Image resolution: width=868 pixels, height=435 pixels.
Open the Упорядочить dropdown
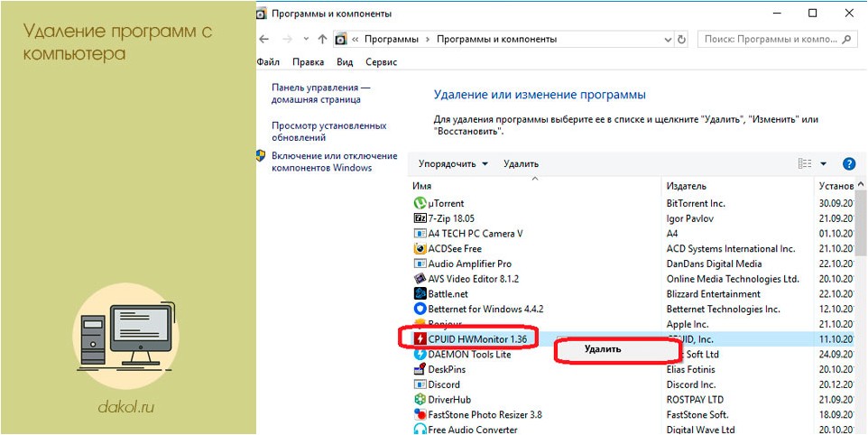click(453, 164)
